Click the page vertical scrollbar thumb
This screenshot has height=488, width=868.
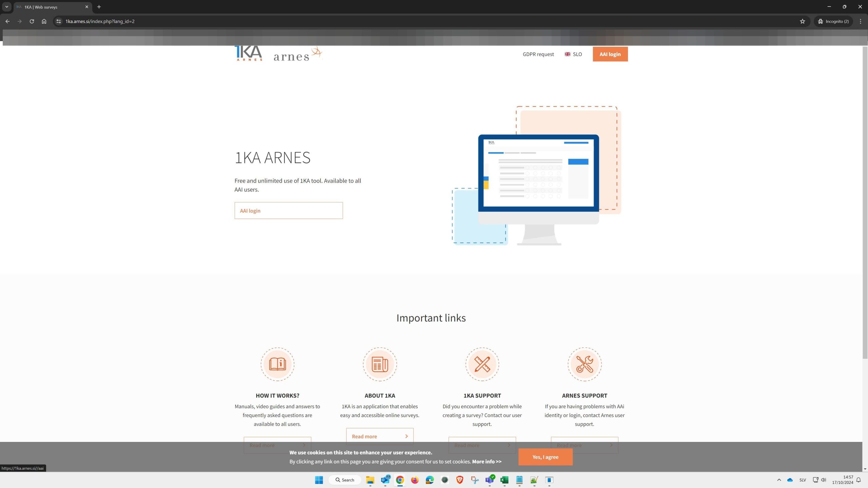coord(865,202)
